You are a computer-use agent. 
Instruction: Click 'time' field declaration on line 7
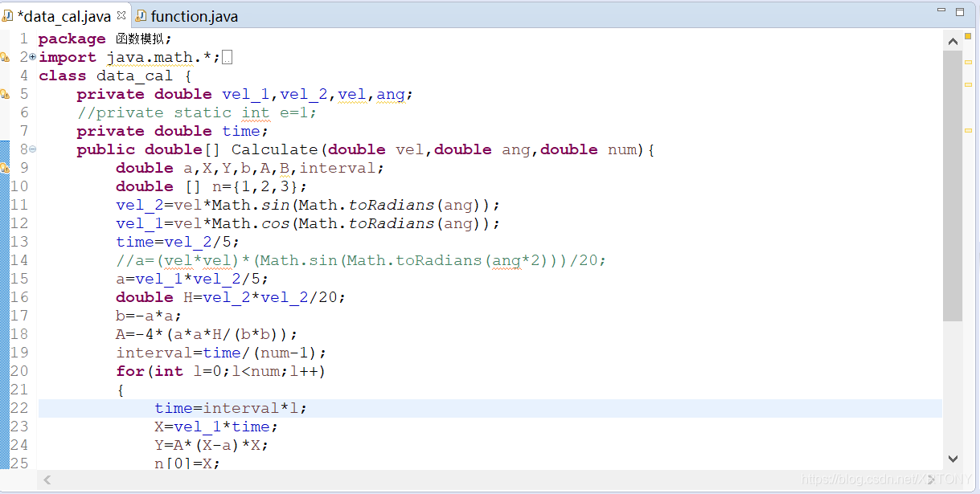(241, 131)
